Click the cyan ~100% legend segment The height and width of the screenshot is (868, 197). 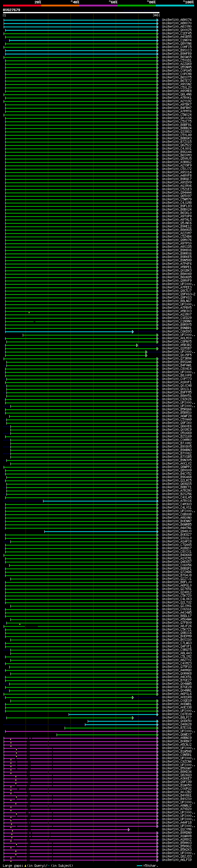175,6
